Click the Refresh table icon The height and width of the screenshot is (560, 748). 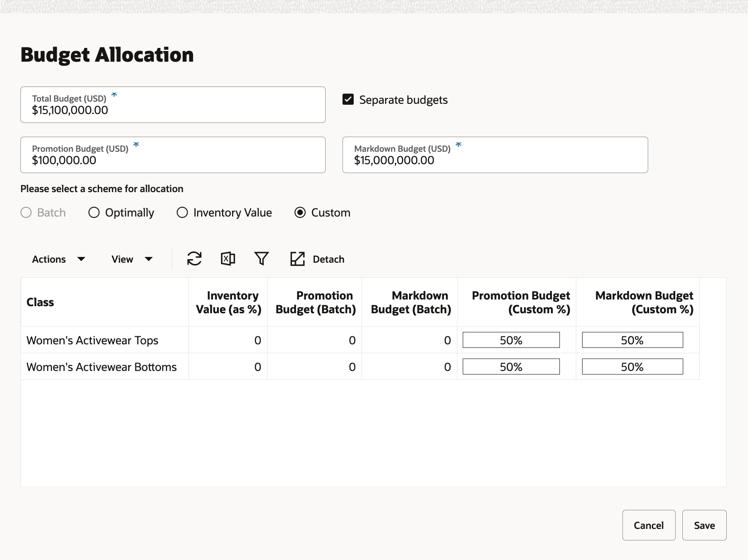click(x=194, y=259)
